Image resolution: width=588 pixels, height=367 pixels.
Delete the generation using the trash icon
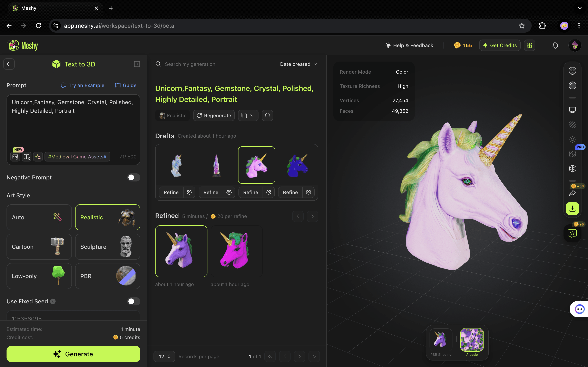(x=267, y=115)
